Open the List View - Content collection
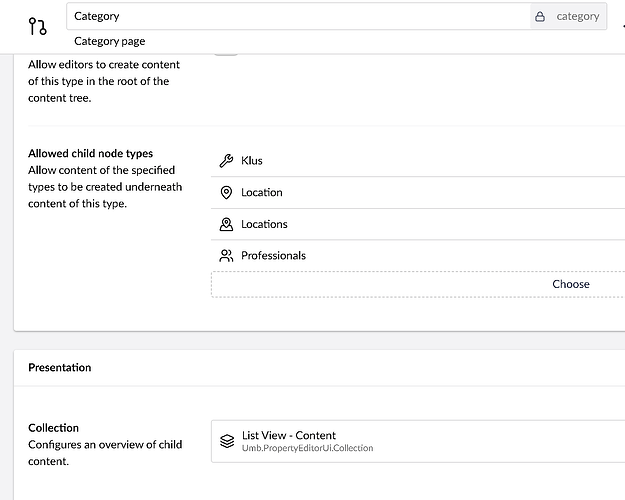The height and width of the screenshot is (500, 625). tap(289, 436)
